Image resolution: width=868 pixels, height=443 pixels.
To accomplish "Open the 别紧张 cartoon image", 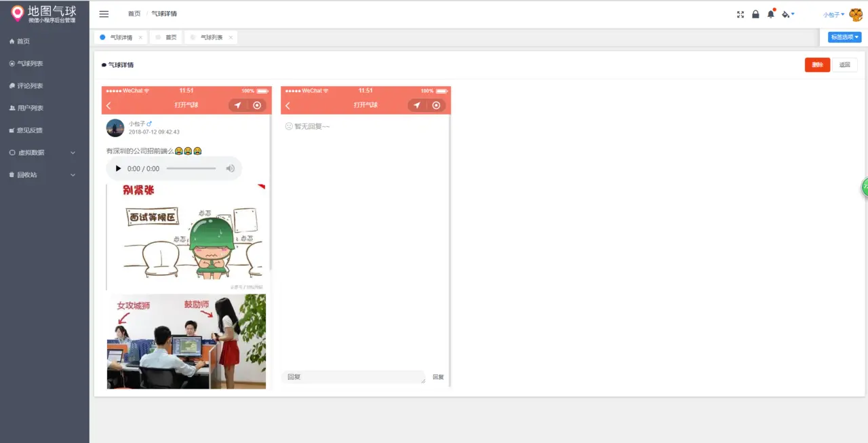I will tap(186, 237).
